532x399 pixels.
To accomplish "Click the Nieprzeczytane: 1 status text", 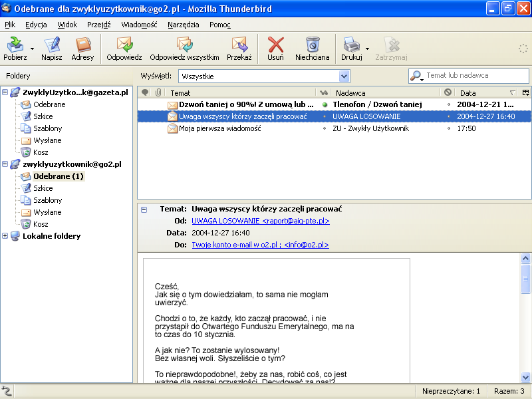I will [x=451, y=391].
